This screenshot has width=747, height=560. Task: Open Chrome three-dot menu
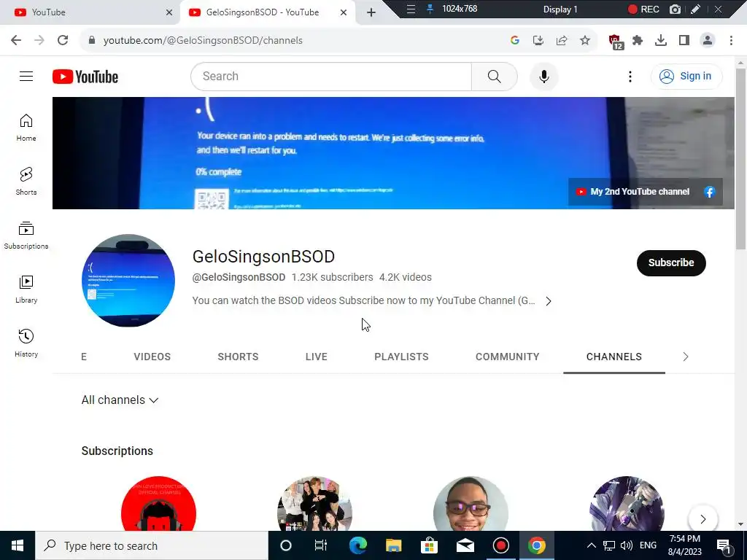[731, 41]
